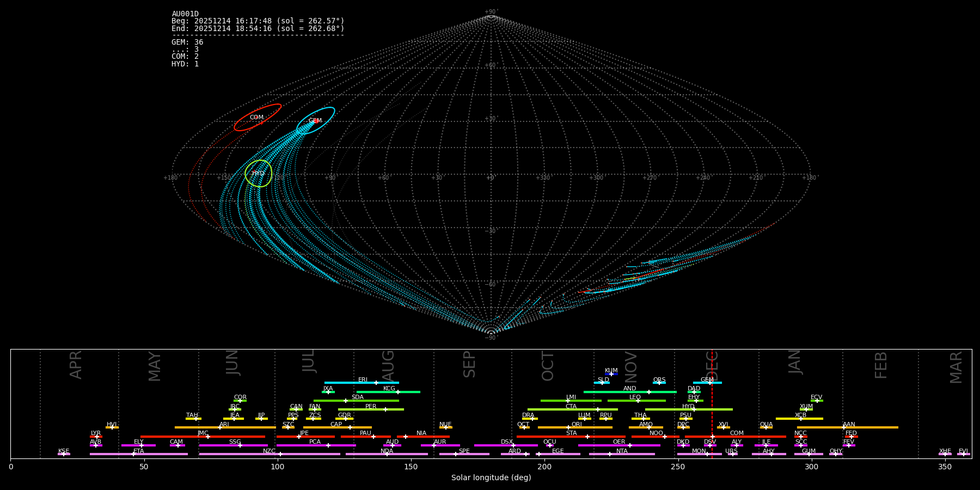This screenshot has height=490, width=980.
Task: Select the KUM shower label in timeline
Action: coord(611,371)
